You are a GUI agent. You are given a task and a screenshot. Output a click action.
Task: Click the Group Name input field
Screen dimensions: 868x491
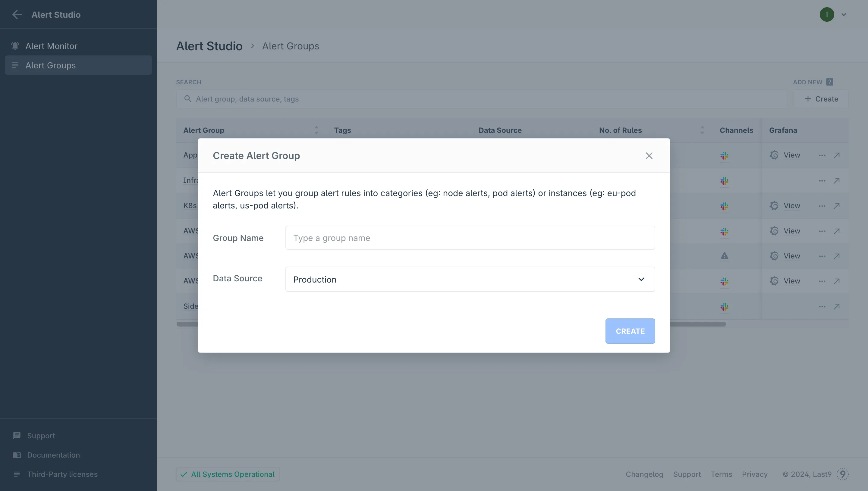click(470, 237)
